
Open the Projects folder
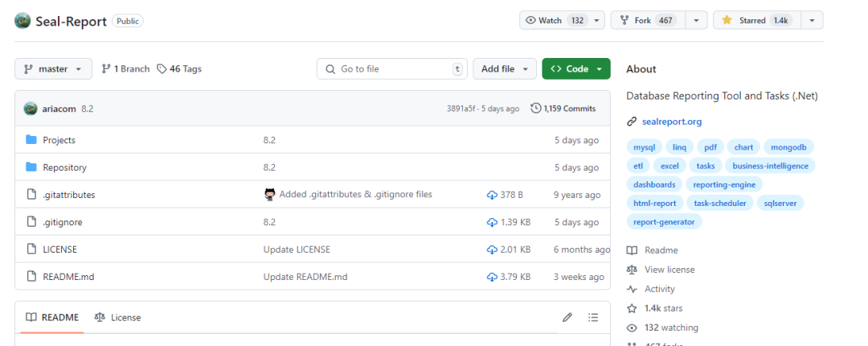(59, 140)
